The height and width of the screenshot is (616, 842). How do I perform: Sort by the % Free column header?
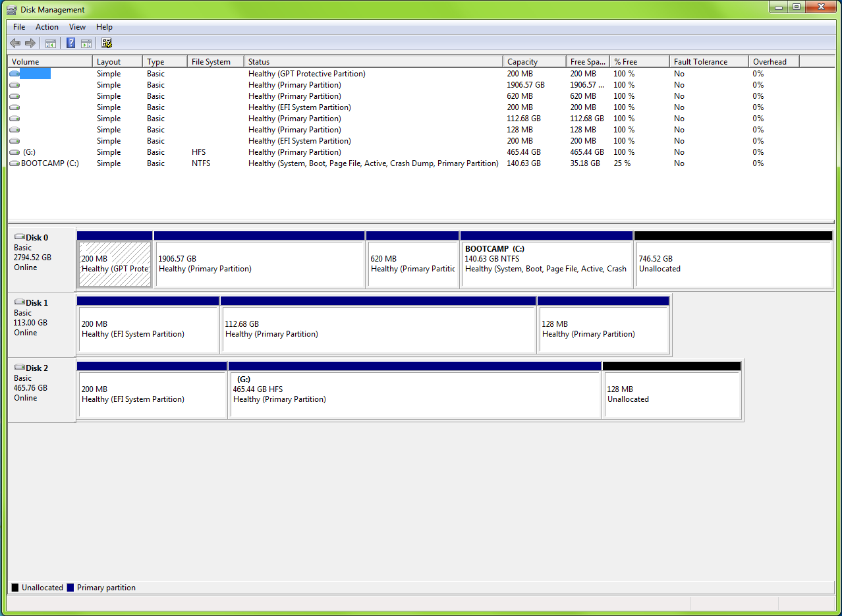(640, 61)
